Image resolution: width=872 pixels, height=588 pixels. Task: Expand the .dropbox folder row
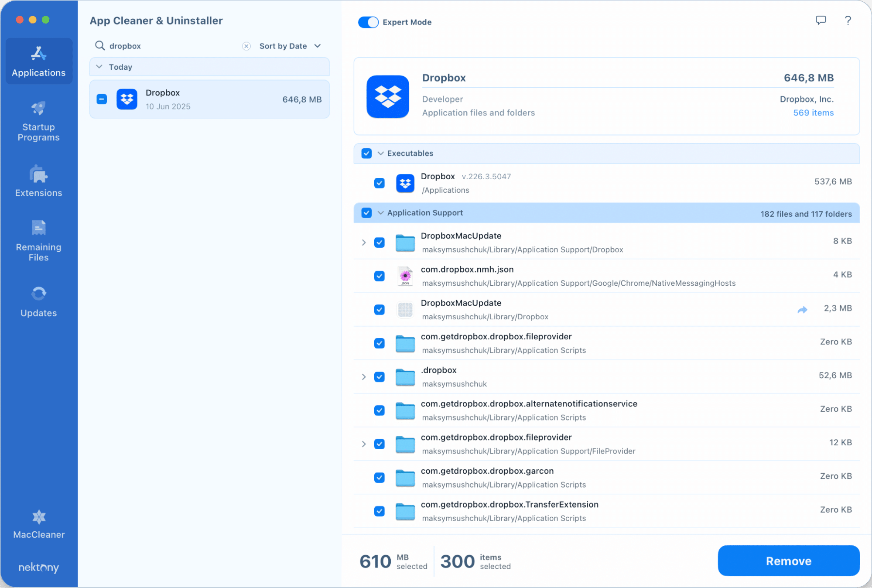(x=364, y=377)
